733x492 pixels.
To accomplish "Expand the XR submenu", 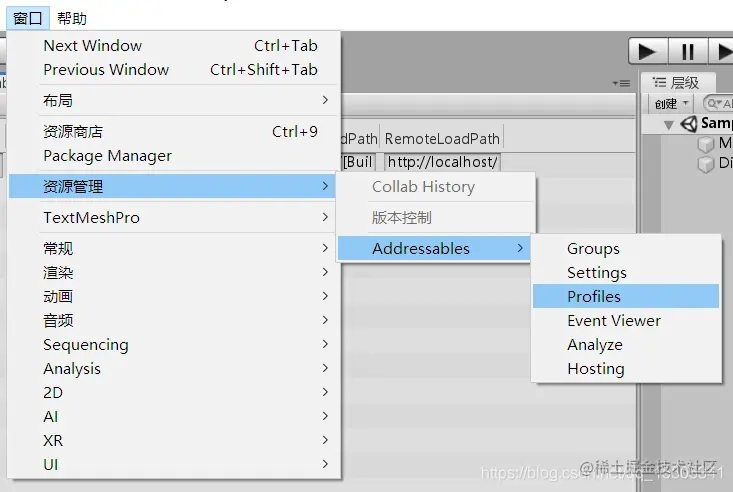I will tap(174, 441).
